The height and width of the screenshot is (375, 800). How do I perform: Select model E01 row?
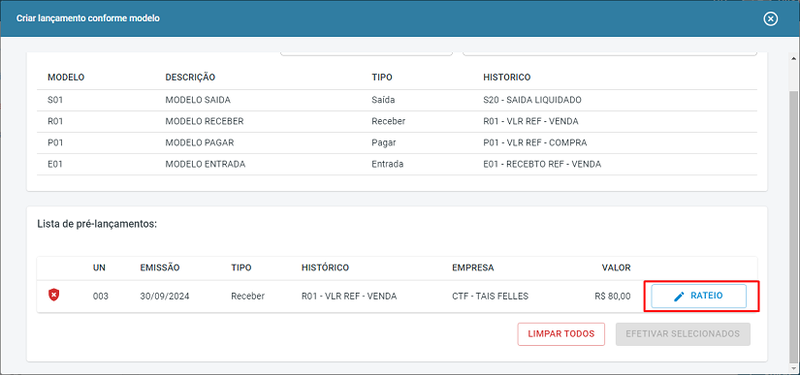point(397,164)
